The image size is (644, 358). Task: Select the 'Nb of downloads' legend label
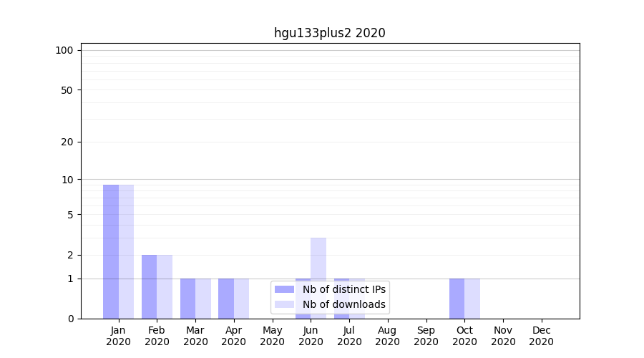pyautogui.click(x=344, y=304)
